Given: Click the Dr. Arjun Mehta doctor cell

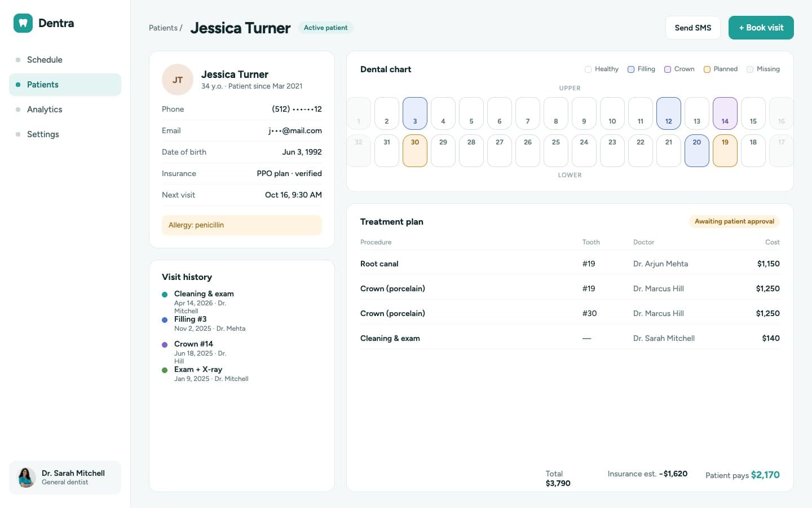Looking at the screenshot, I should [660, 264].
